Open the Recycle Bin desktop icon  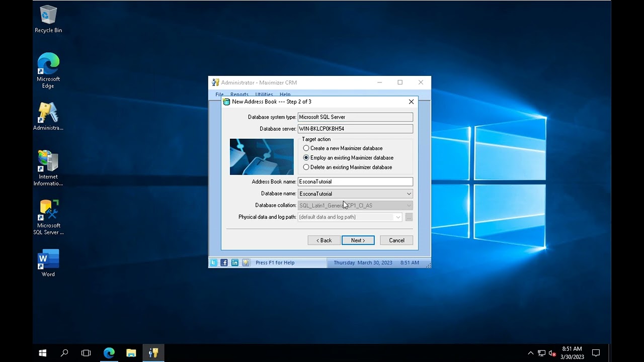tap(48, 19)
